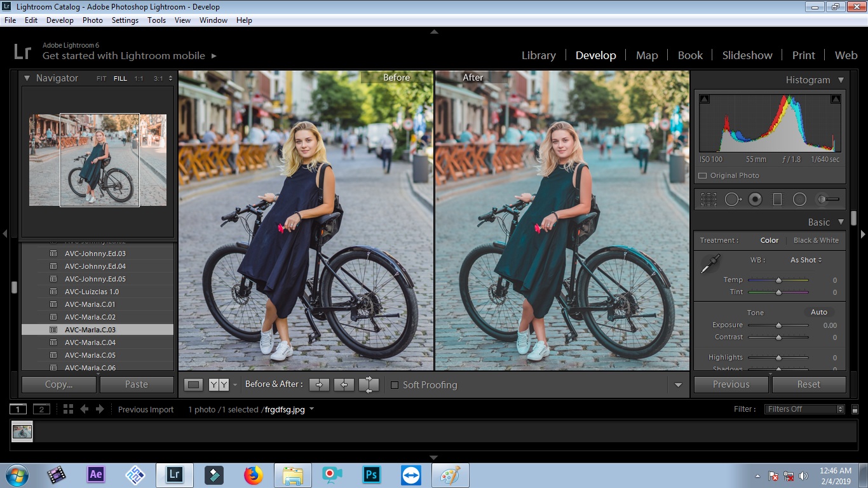Open Photoshop from taskbar
The image size is (868, 488).
point(371,475)
